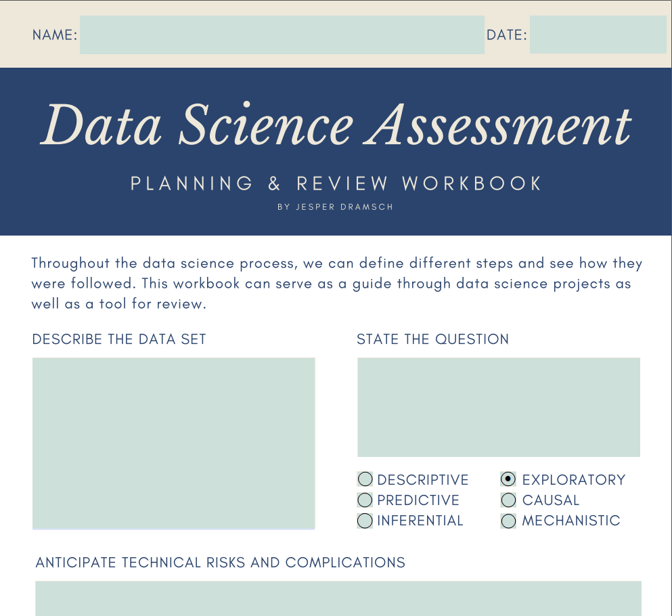Viewport: 672px width, 616px height.
Task: Click the Data Science Assessment title
Action: coord(336,125)
